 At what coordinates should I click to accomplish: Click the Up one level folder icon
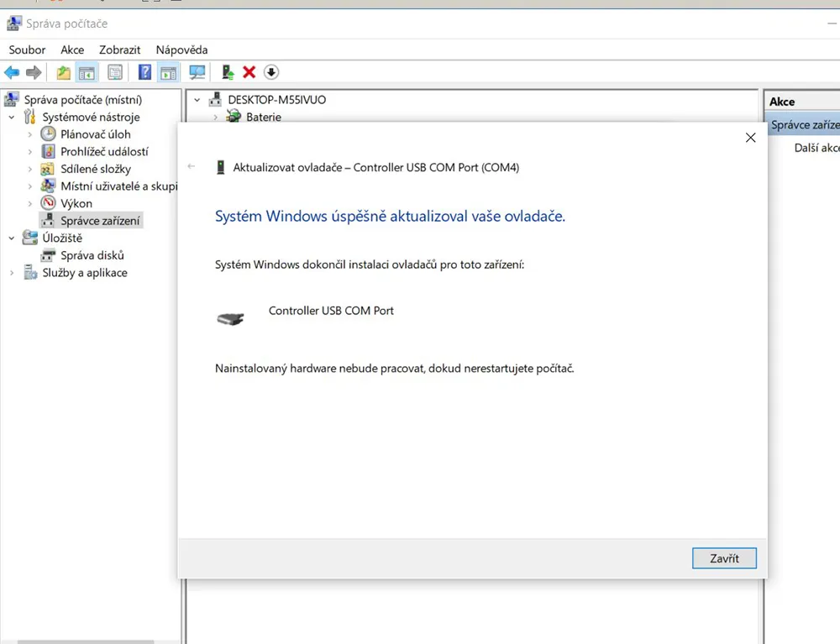pos(64,72)
